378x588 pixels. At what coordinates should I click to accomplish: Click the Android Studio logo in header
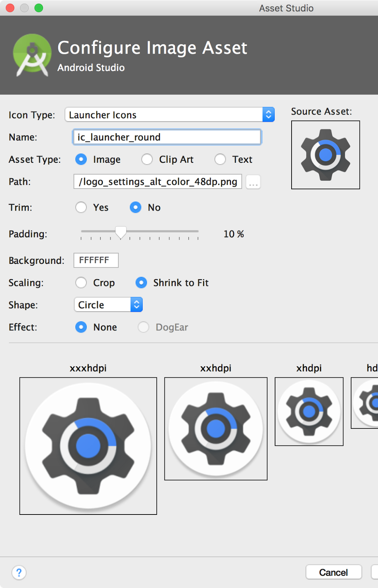32,54
